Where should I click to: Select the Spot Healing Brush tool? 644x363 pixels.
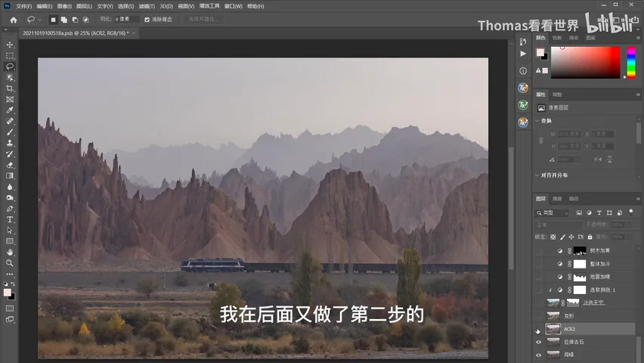pos(10,121)
